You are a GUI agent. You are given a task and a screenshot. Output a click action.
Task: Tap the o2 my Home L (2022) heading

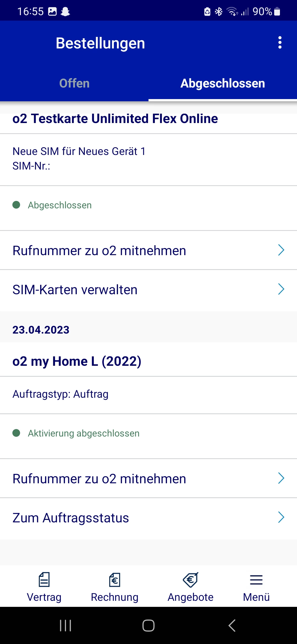click(x=77, y=361)
